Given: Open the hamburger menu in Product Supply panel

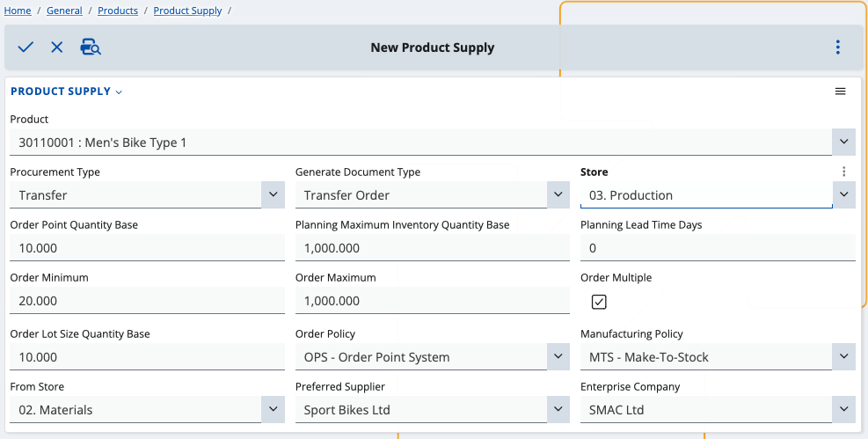Looking at the screenshot, I should 840,91.
